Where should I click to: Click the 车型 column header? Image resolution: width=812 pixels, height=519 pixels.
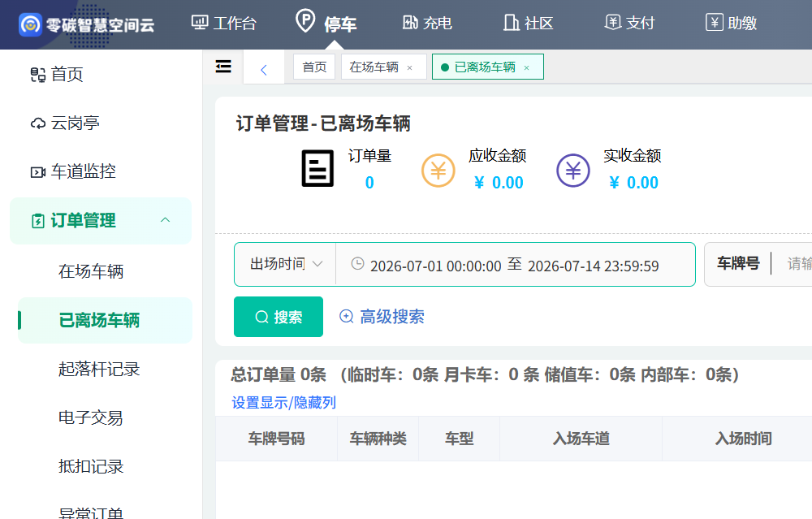(x=460, y=439)
